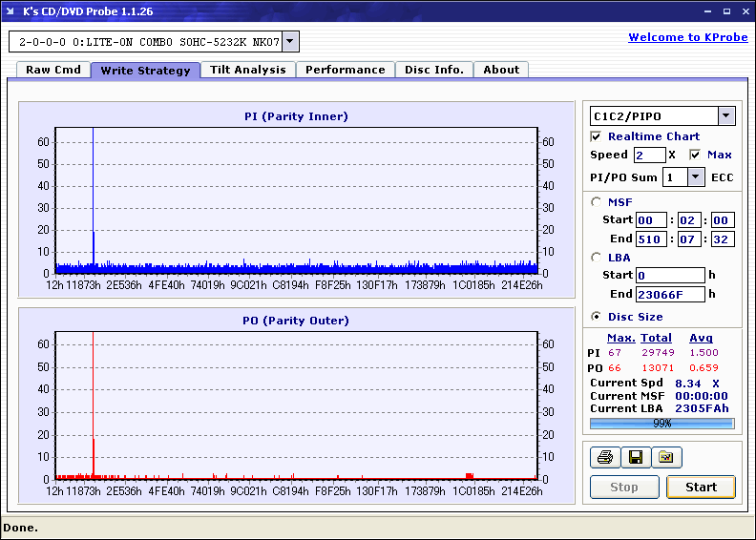Open the PI/PO Sum ECC dropdown

(695, 177)
